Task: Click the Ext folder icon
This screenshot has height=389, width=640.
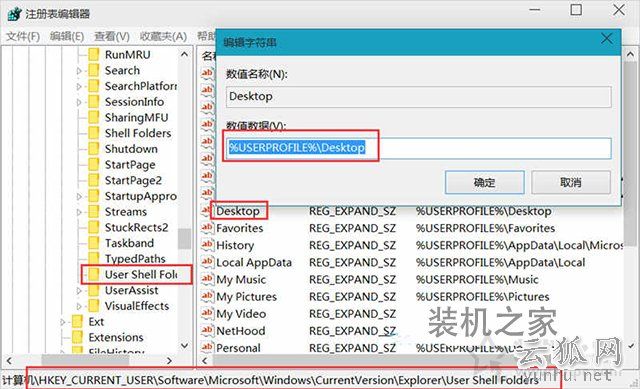Action: pos(77,322)
